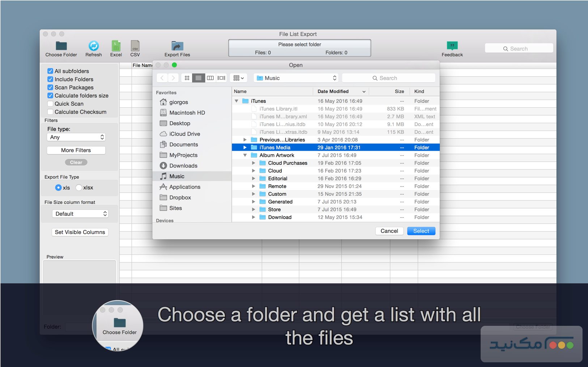Image resolution: width=588 pixels, height=367 pixels.
Task: Refresh the file list
Action: point(93,46)
